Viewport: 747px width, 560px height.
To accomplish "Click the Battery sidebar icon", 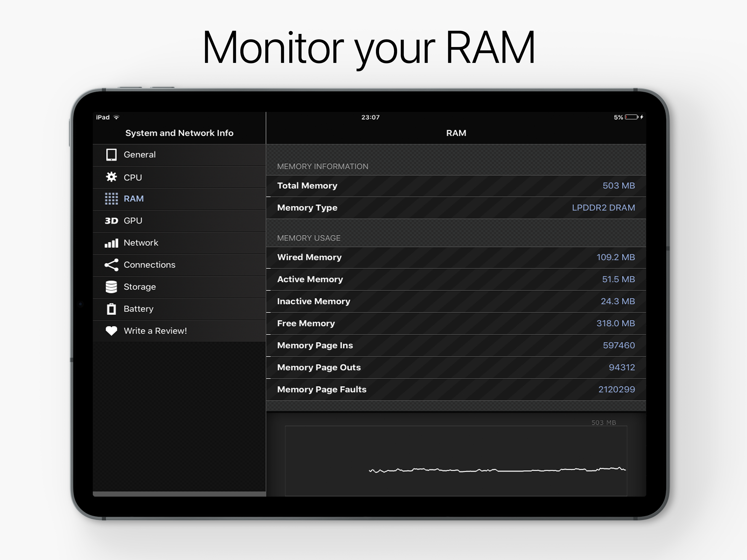I will tap(111, 309).
